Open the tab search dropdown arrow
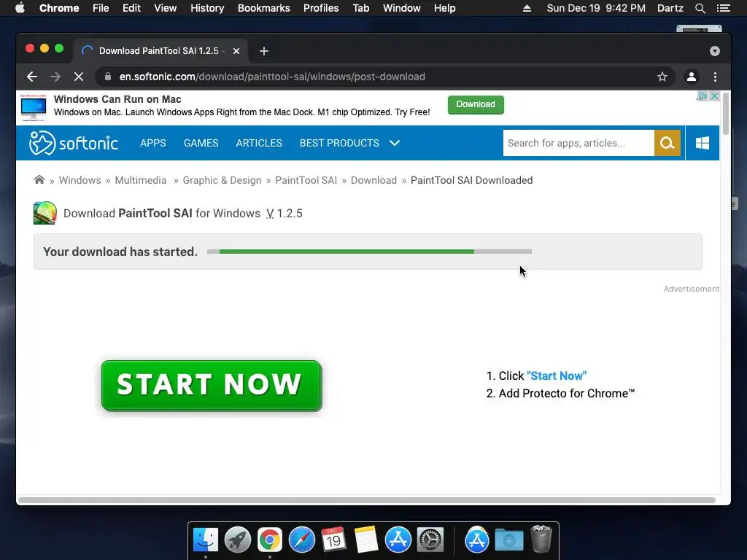747x560 pixels. point(715,51)
